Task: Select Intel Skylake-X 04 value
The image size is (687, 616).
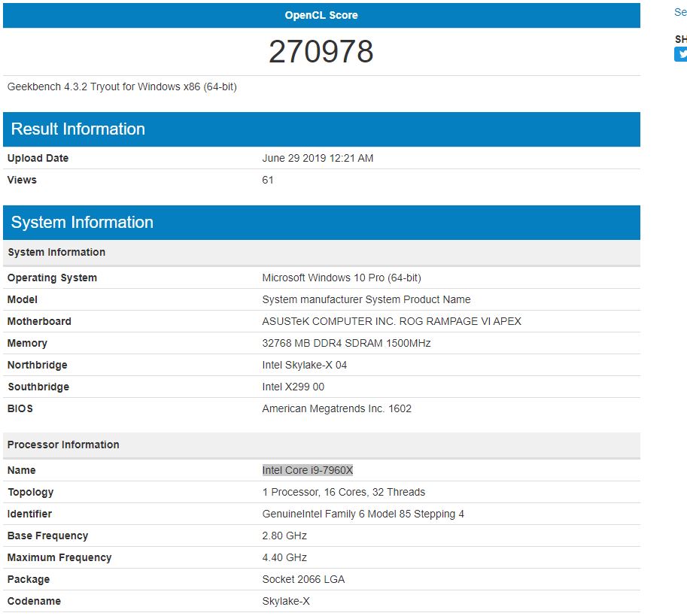Action: click(305, 365)
